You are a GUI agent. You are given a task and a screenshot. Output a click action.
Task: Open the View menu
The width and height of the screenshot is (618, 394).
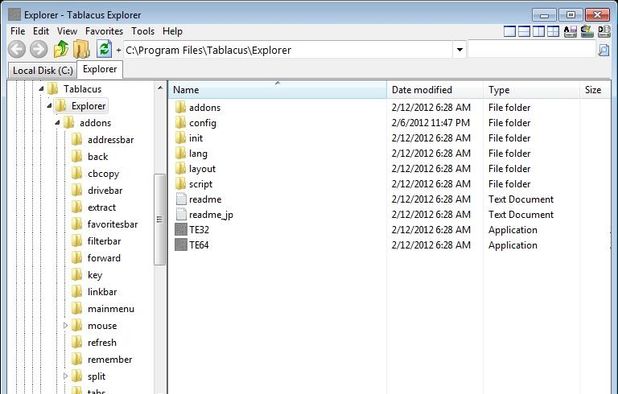pyautogui.click(x=67, y=31)
